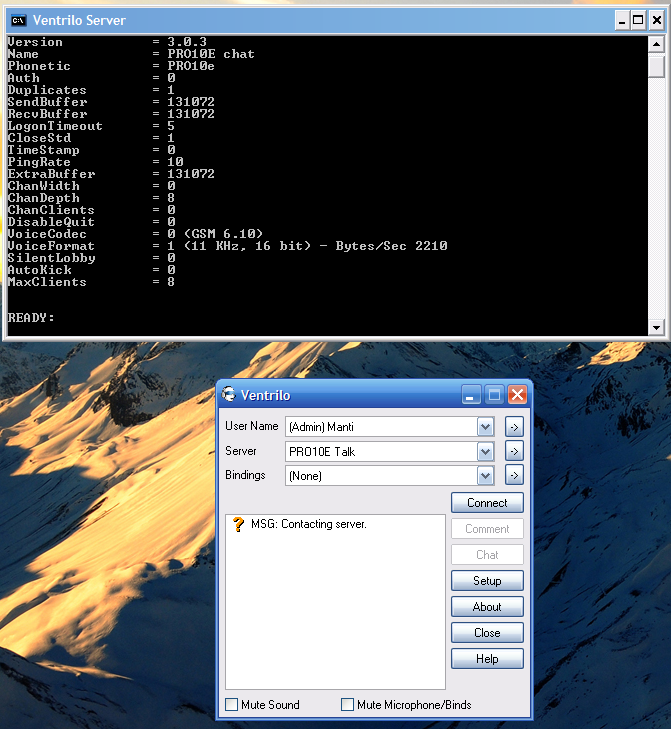Expand the User Name dropdown
671x729 pixels.
coord(485,427)
